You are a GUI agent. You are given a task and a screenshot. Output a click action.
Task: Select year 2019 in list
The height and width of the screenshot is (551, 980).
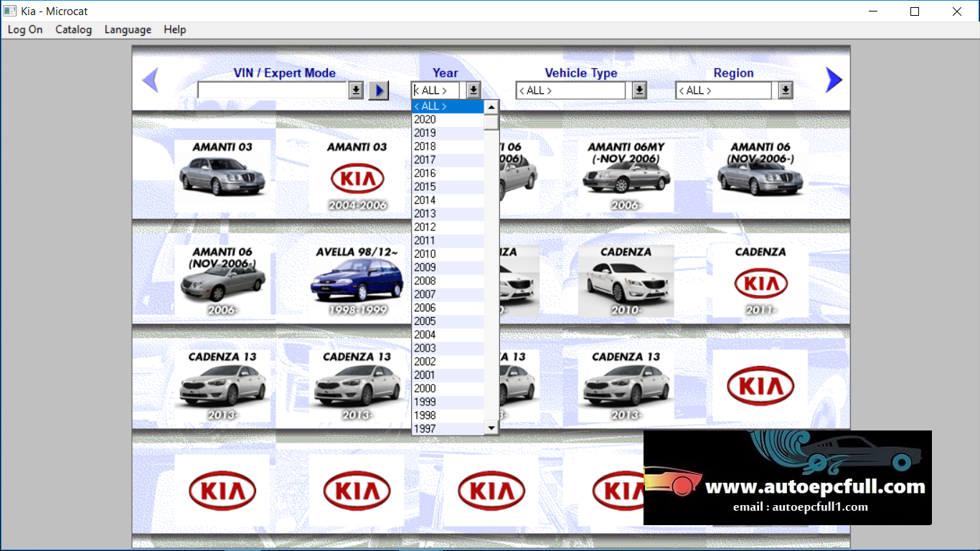coord(448,133)
